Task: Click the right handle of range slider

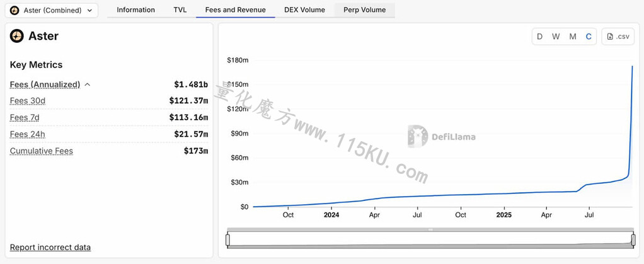Action: coord(633,240)
